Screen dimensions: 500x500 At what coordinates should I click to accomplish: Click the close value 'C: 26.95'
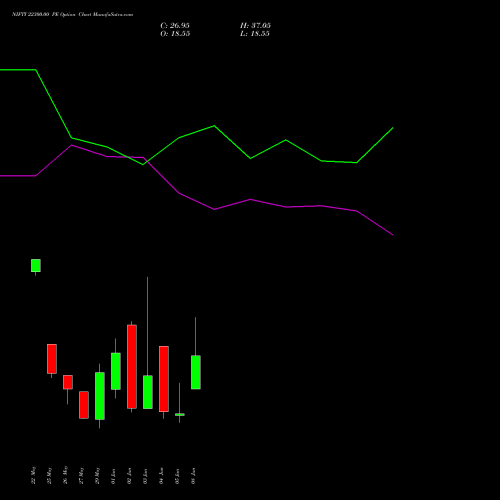175,26
